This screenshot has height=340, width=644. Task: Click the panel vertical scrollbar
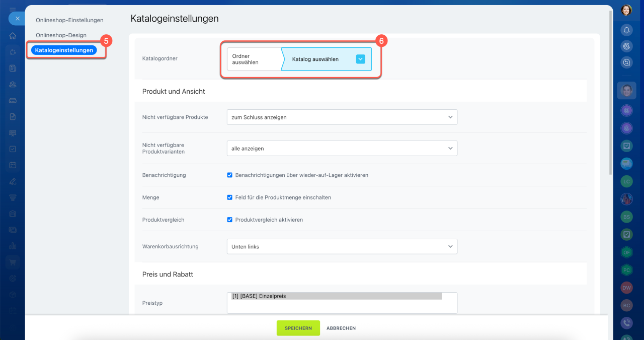(610, 93)
